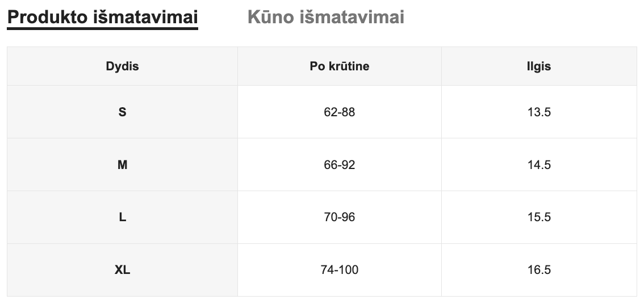Click the underline beneath Produkto išmatavimai
This screenshot has height=304, width=644.
(102, 28)
